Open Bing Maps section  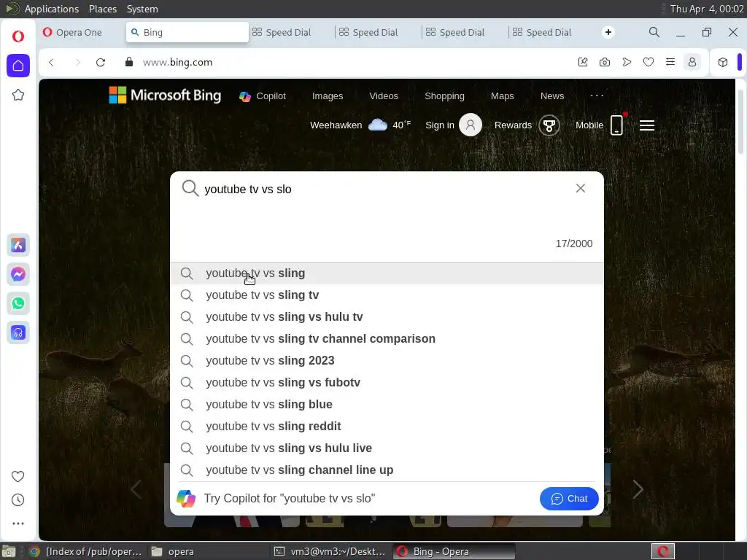502,96
